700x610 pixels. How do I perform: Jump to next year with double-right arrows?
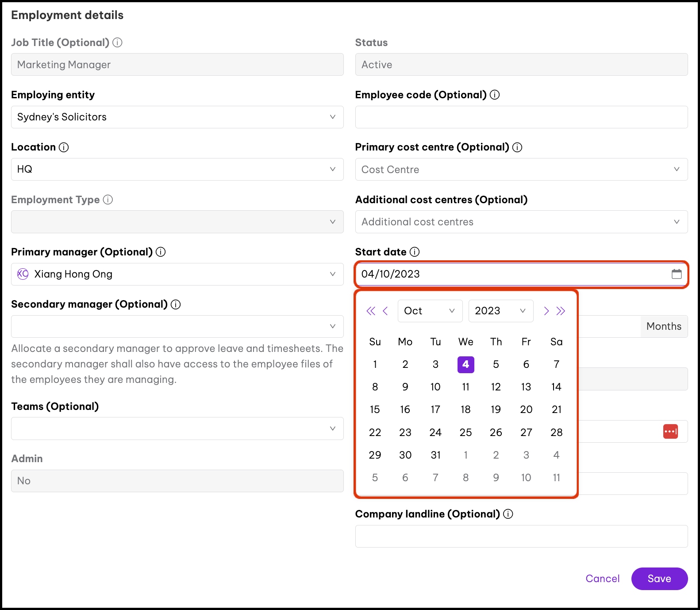[x=561, y=311]
